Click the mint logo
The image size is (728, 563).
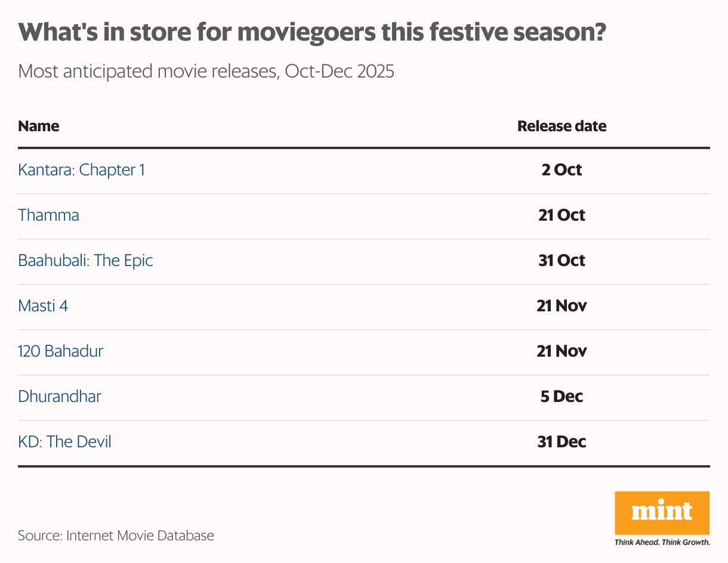click(662, 513)
